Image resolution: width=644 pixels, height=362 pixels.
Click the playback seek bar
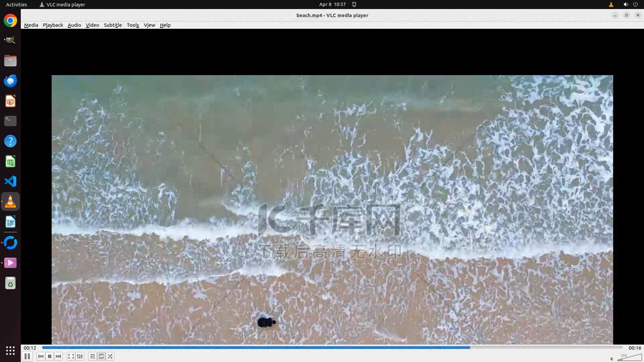(332, 348)
